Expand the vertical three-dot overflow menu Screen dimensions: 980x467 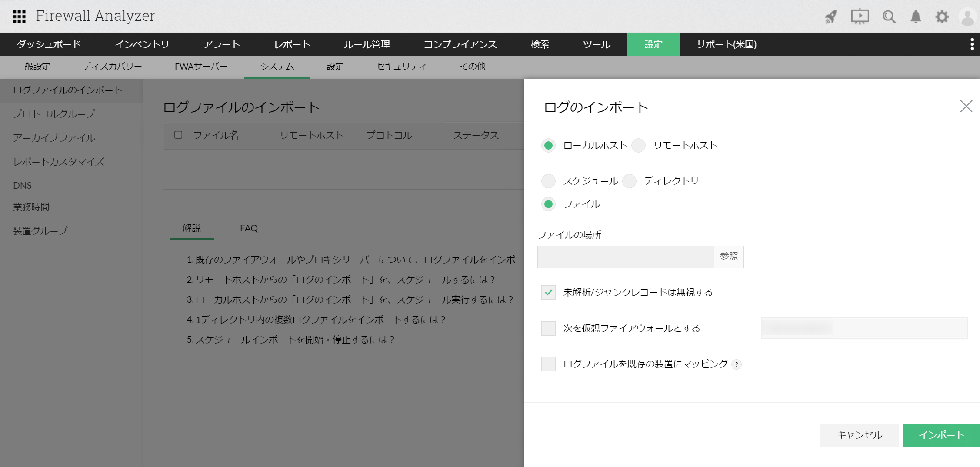[x=972, y=44]
